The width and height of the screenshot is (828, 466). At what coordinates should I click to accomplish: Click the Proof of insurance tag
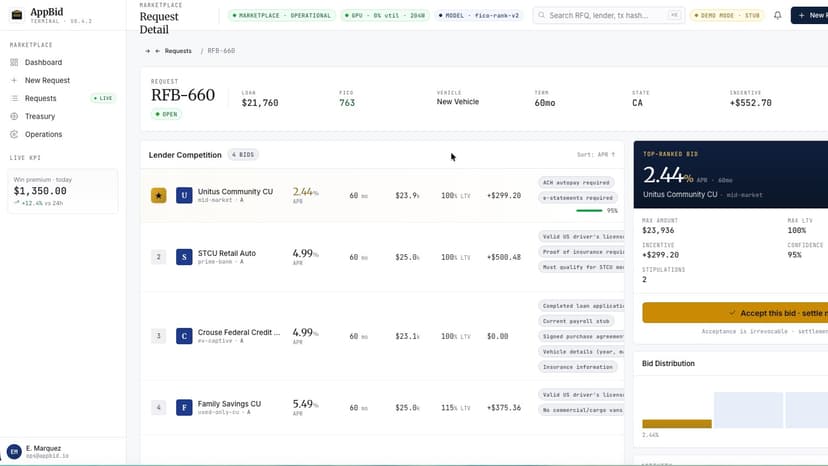(581, 251)
